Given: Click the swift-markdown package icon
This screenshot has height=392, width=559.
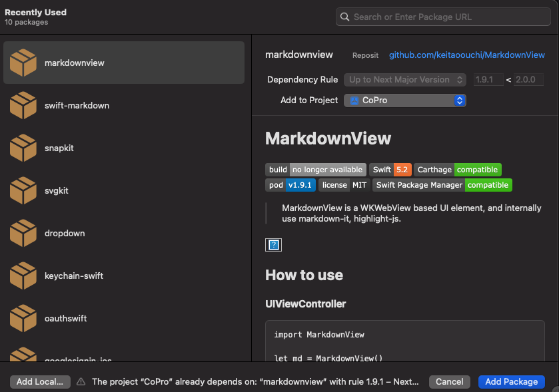Looking at the screenshot, I should pos(23,106).
